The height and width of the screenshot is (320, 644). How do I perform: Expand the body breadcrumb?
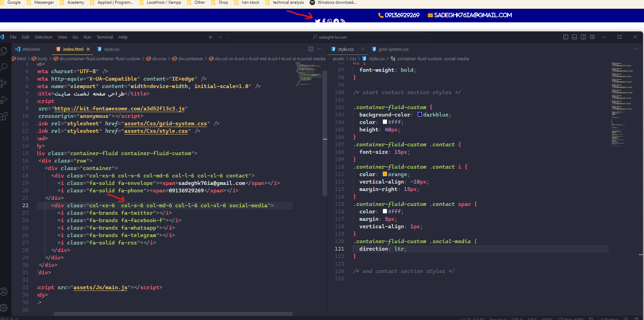tap(40, 59)
